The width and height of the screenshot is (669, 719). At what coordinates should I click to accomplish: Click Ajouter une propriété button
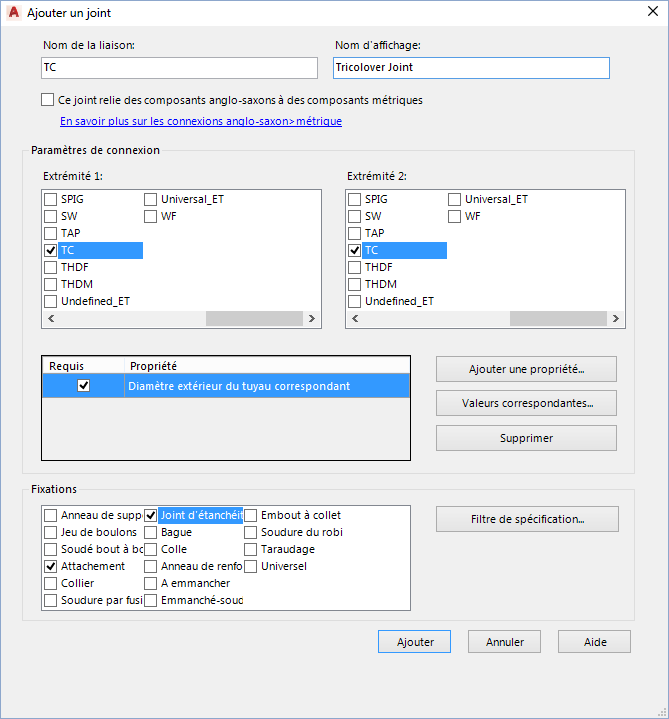pos(526,369)
